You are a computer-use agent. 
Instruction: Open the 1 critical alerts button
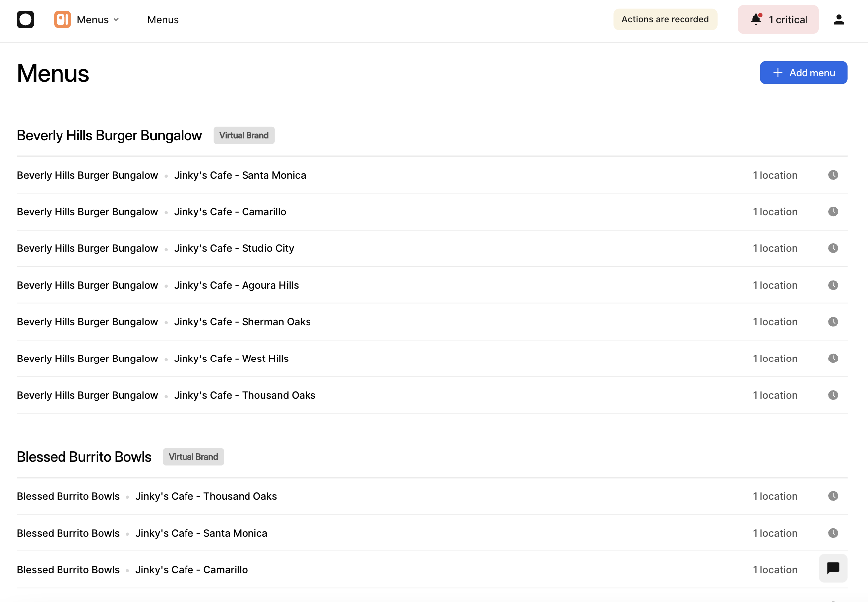point(778,20)
